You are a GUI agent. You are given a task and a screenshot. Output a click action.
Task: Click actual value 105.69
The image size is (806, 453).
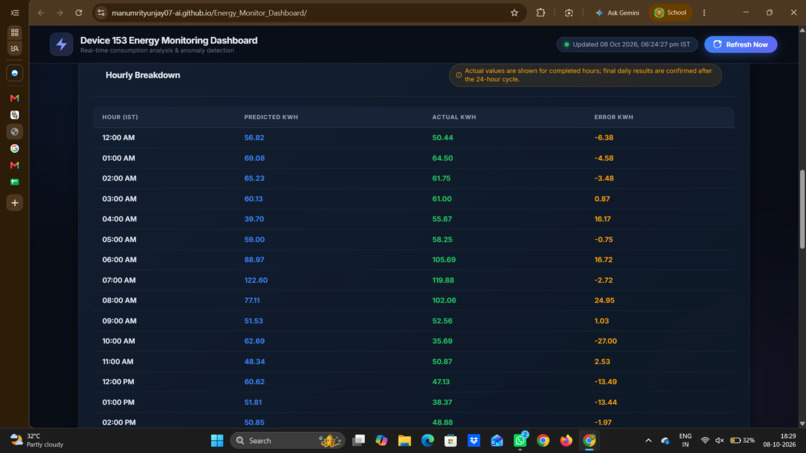pyautogui.click(x=444, y=260)
